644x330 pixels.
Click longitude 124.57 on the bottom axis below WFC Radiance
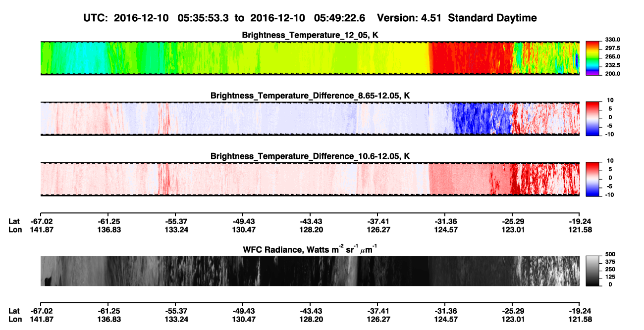point(445,319)
